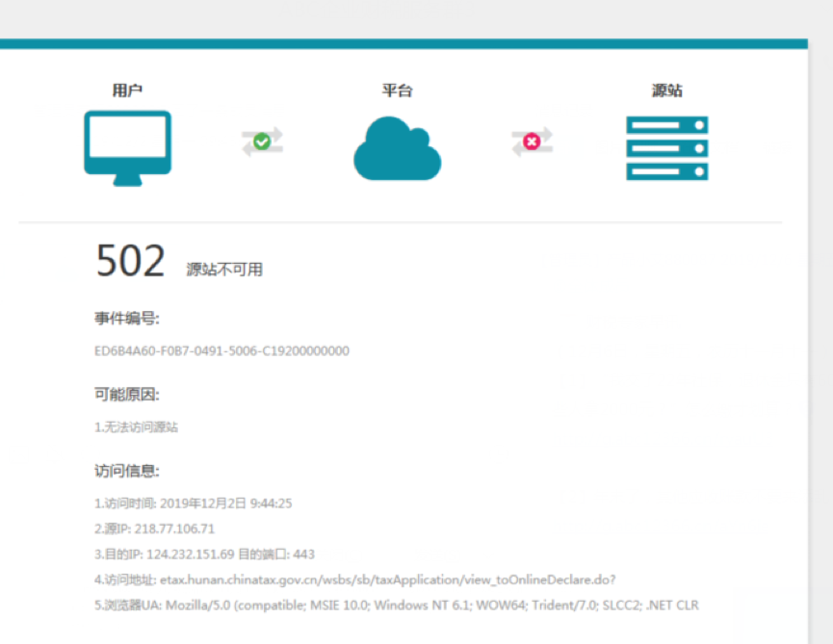Click the user computer monitor icon

click(x=127, y=148)
